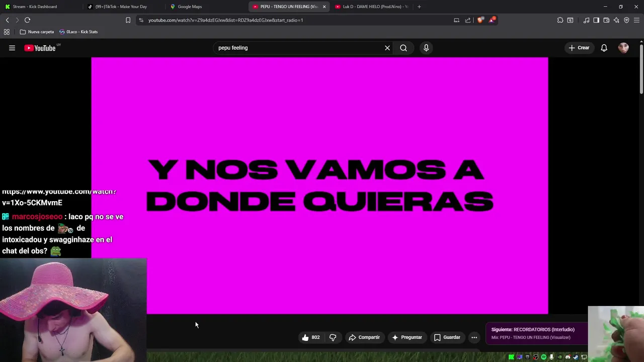
Task: Toggle the browser sidebar panel
Action: (596, 20)
